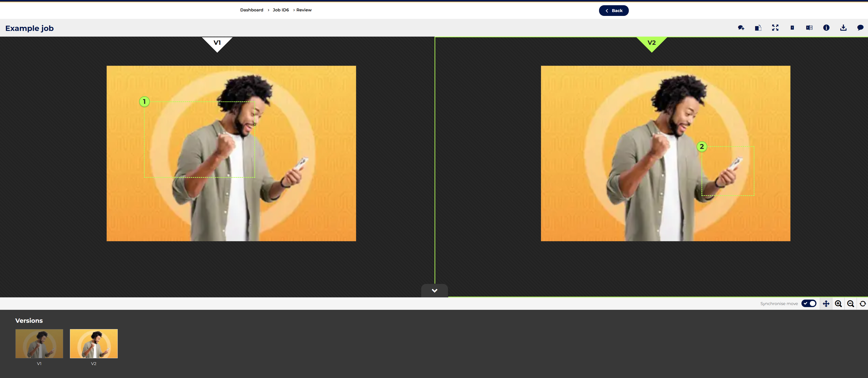Image resolution: width=868 pixels, height=378 pixels.
Task: Click the Back button
Action: point(614,10)
